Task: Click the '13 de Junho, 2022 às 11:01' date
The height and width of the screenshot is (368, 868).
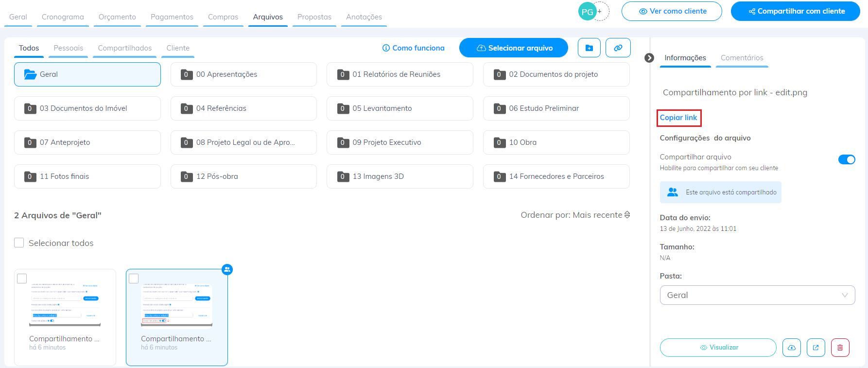Action: [x=698, y=228]
